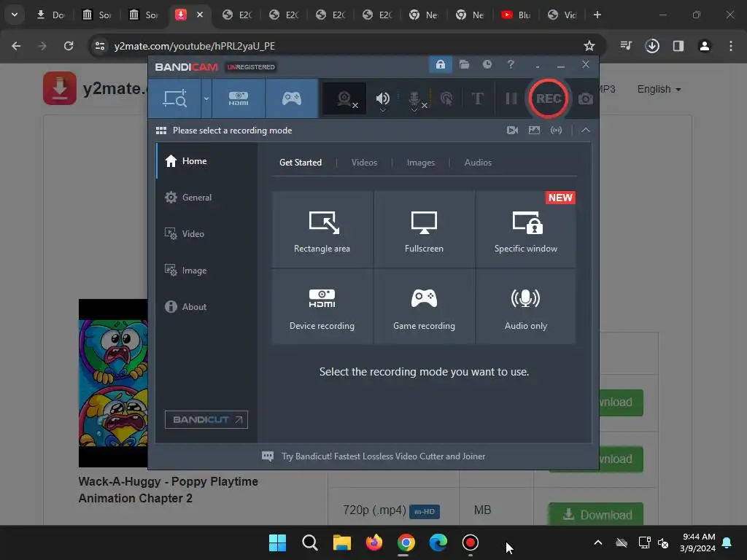Open Chrome three-dot menu
Image resolution: width=747 pixels, height=560 pixels.
[x=731, y=46]
